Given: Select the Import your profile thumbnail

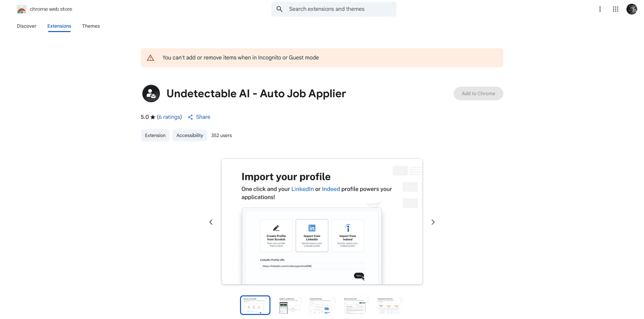Looking at the screenshot, I should (x=255, y=305).
